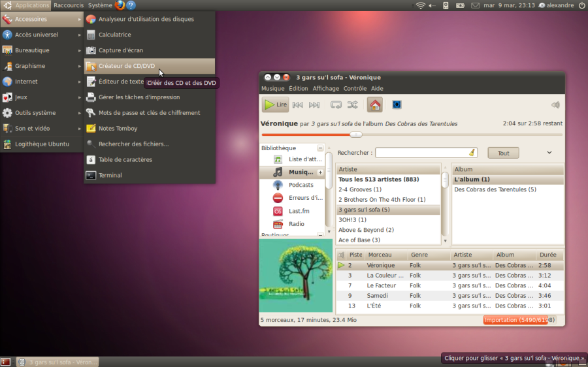Click the Importation progress bar
Viewport: 588px width, 367px height.
519,320
